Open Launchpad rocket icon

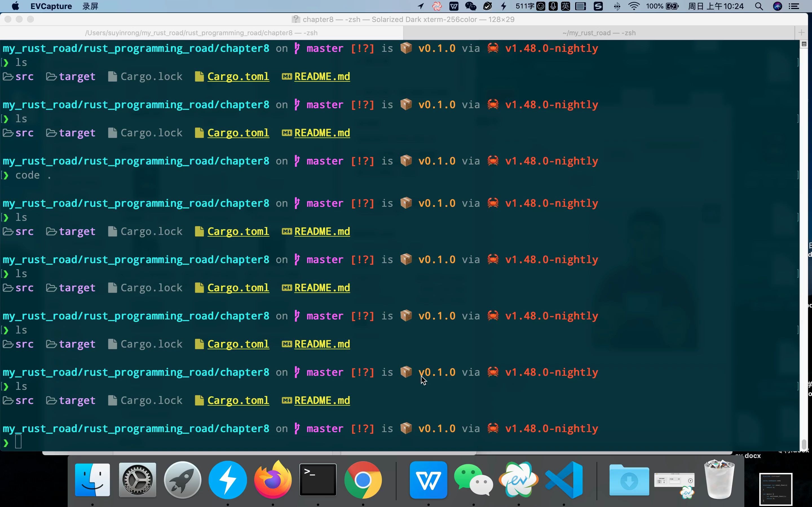coord(182,480)
